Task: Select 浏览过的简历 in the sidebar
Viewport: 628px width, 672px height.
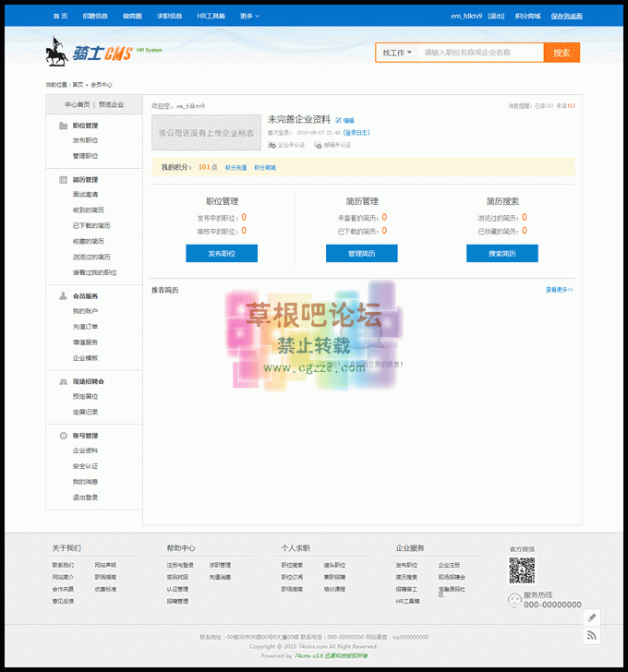Action: click(91, 257)
